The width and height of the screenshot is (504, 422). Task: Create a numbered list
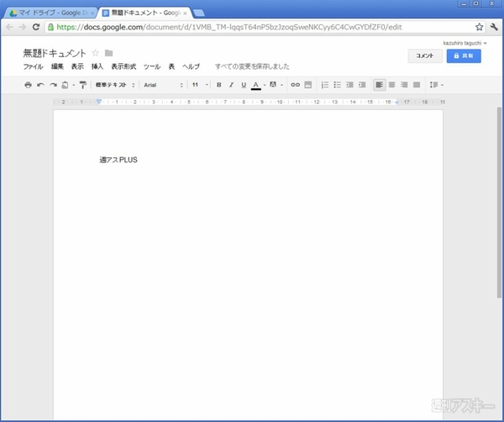[325, 85]
